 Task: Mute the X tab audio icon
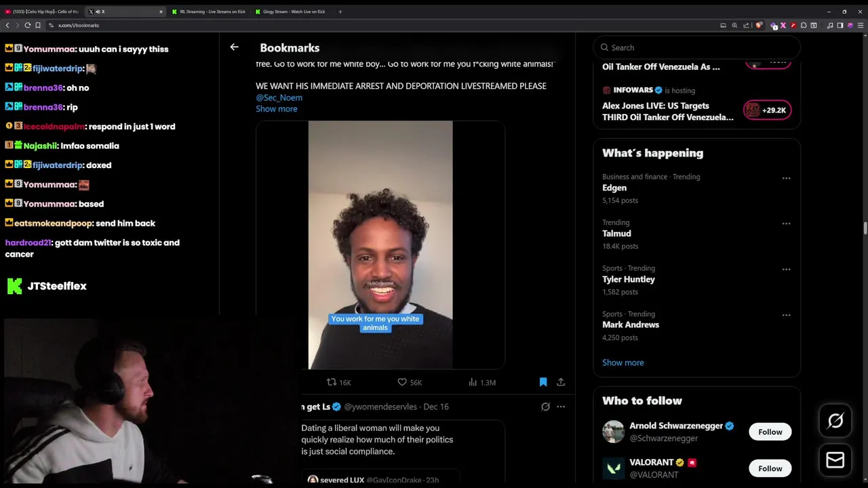click(97, 12)
